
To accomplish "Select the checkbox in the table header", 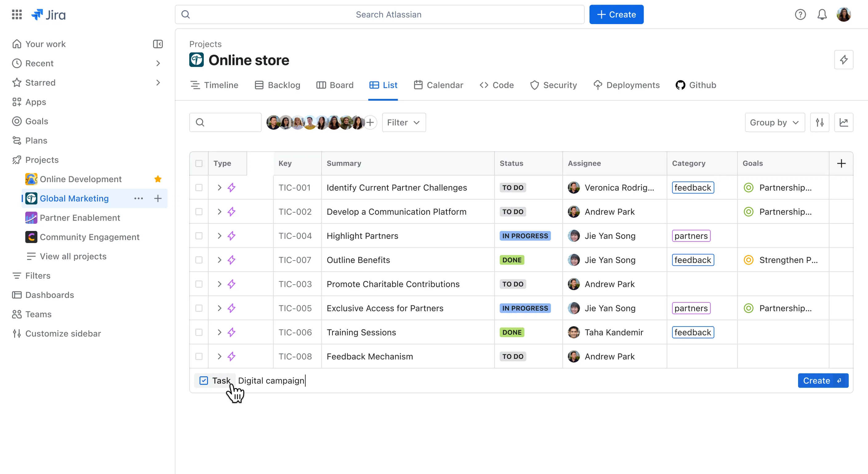I will coord(199,163).
